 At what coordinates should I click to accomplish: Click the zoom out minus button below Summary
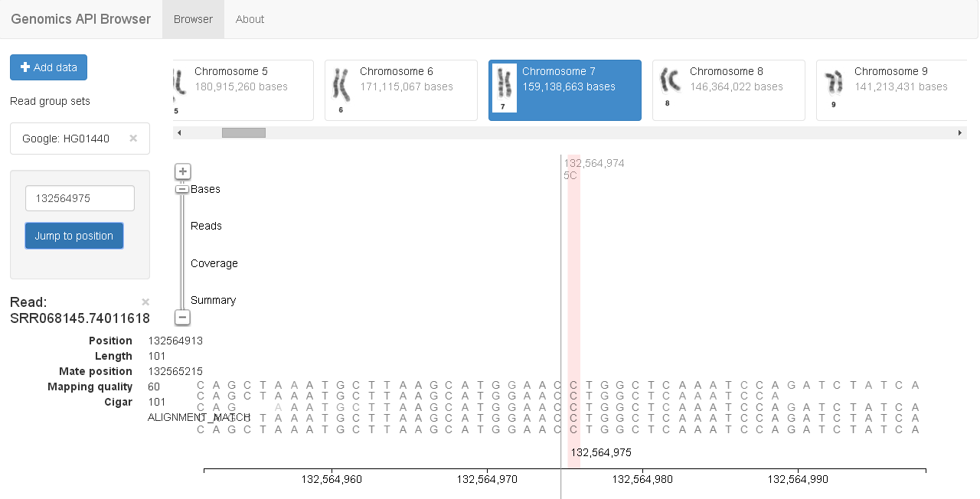pyautogui.click(x=182, y=317)
